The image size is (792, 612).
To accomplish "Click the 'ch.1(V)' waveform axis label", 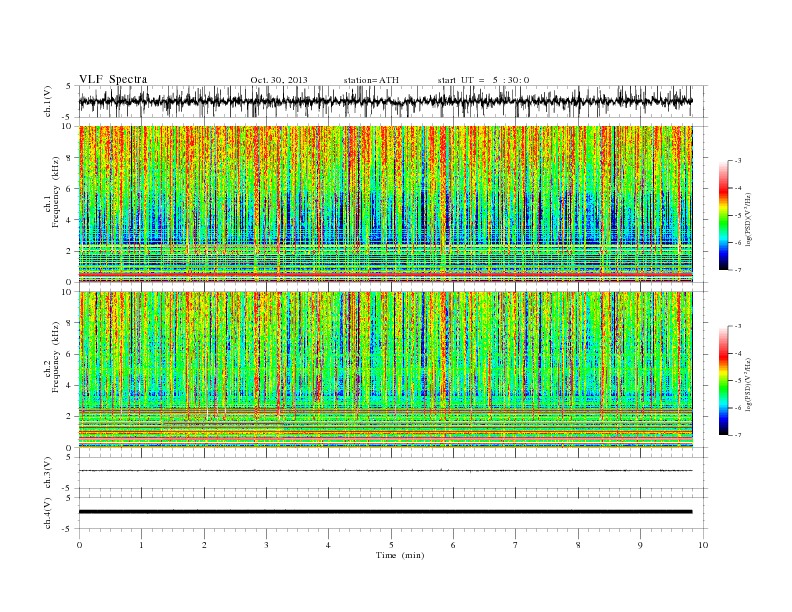I will [x=48, y=101].
